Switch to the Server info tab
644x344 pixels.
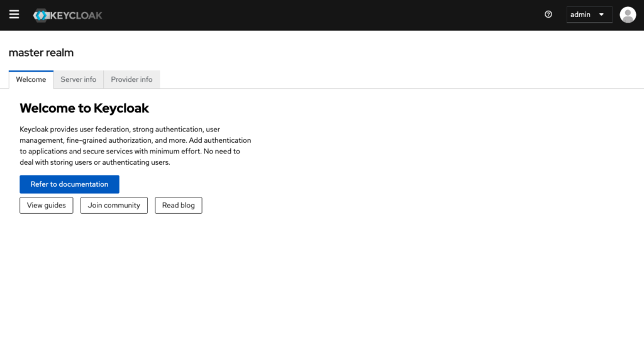point(79,80)
